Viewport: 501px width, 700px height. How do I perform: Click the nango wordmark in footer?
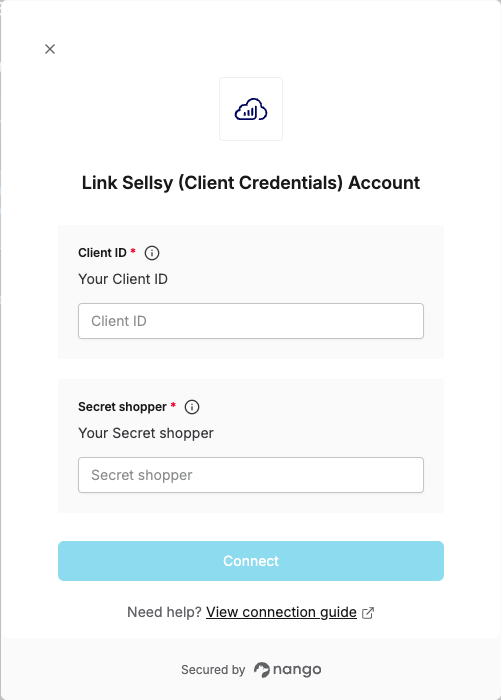pyautogui.click(x=297, y=670)
